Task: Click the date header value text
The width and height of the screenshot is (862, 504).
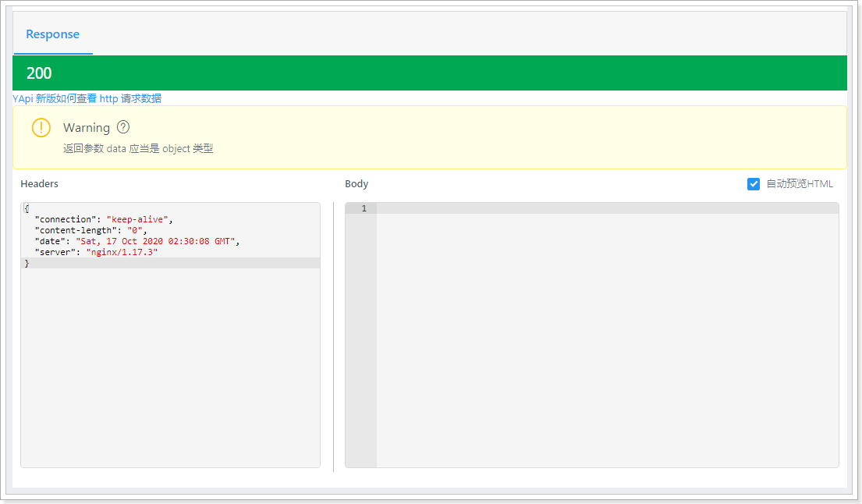Action: pyautogui.click(x=155, y=241)
